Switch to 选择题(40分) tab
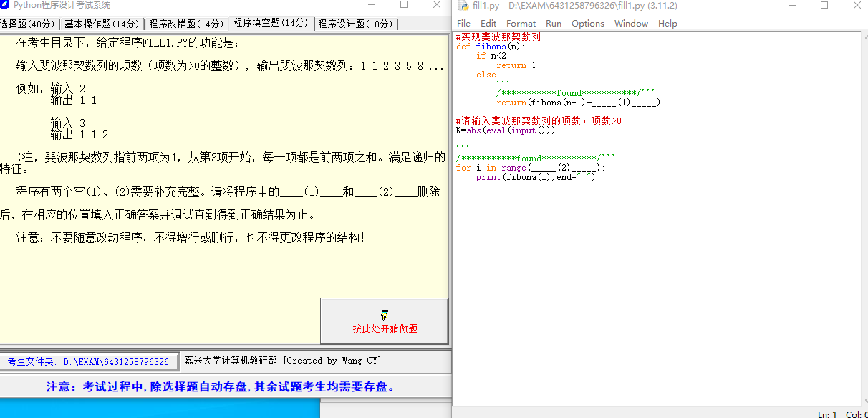 (x=29, y=24)
